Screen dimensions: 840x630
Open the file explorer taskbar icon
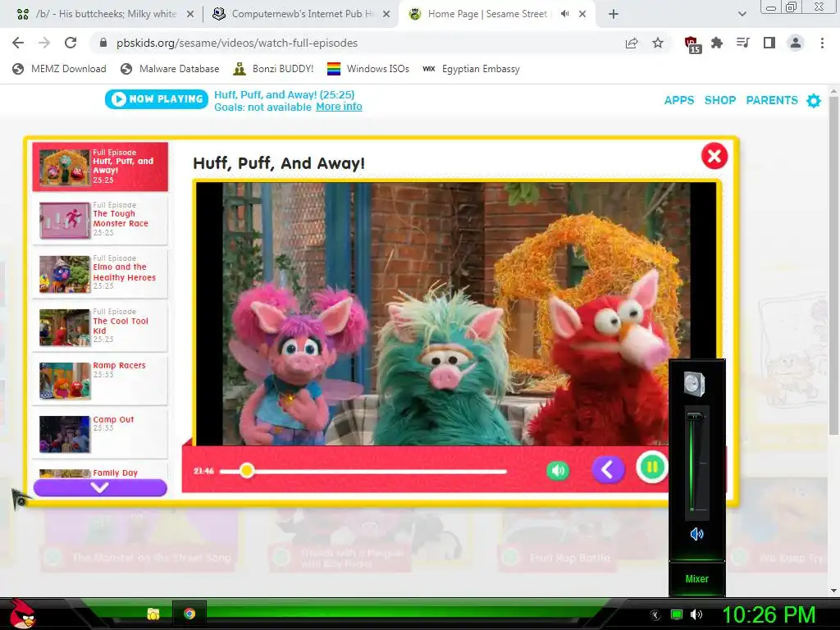point(153,614)
